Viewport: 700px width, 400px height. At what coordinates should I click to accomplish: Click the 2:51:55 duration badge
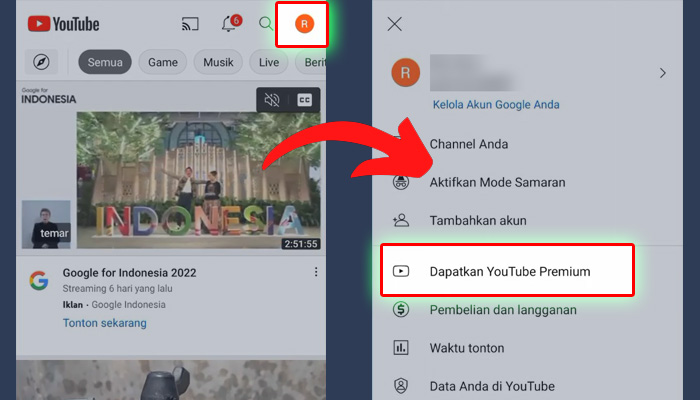click(301, 244)
